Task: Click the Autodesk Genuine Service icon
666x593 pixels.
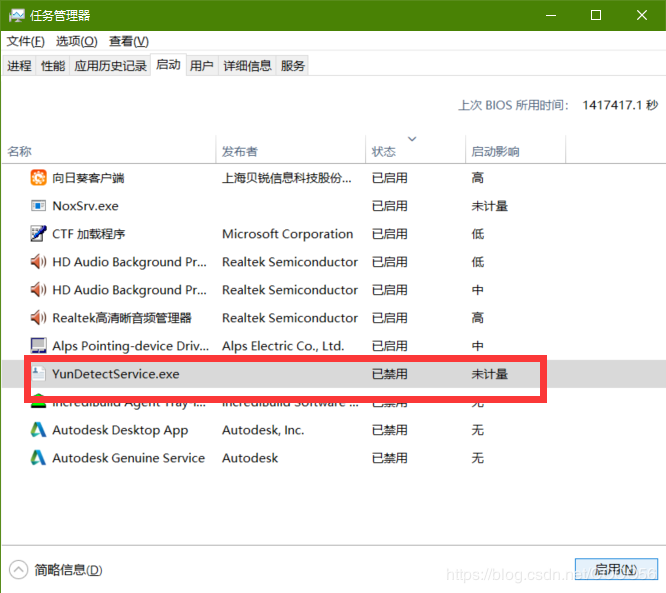Action: pyautogui.click(x=38, y=457)
